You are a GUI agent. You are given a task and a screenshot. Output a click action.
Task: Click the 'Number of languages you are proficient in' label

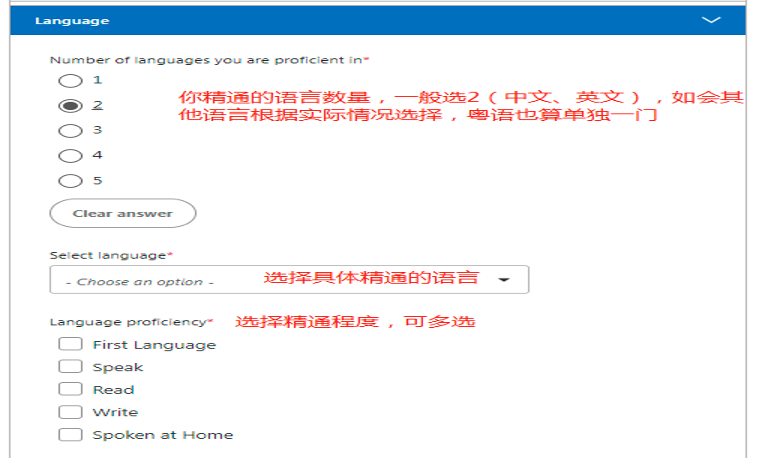(x=209, y=60)
